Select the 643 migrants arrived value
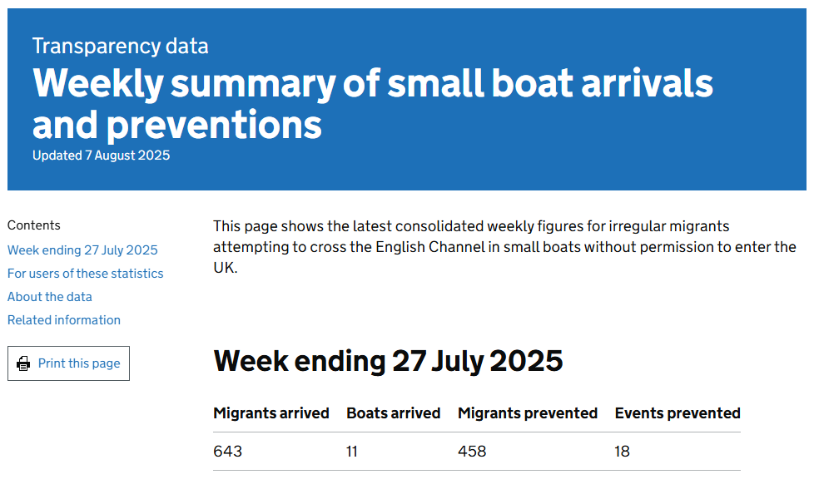Screen dimensions: 814x504 [228, 452]
